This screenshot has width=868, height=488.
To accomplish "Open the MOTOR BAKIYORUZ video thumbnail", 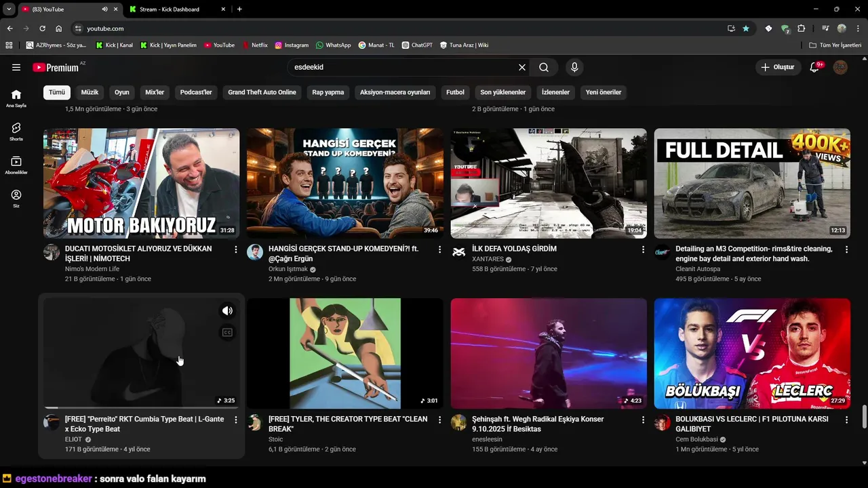I will pos(141,184).
